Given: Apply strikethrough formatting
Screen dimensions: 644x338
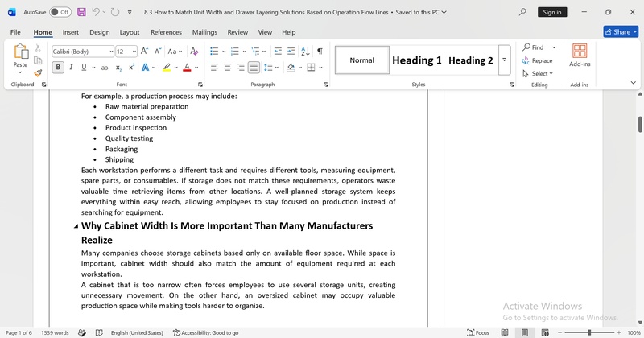Looking at the screenshot, I should coord(105,68).
